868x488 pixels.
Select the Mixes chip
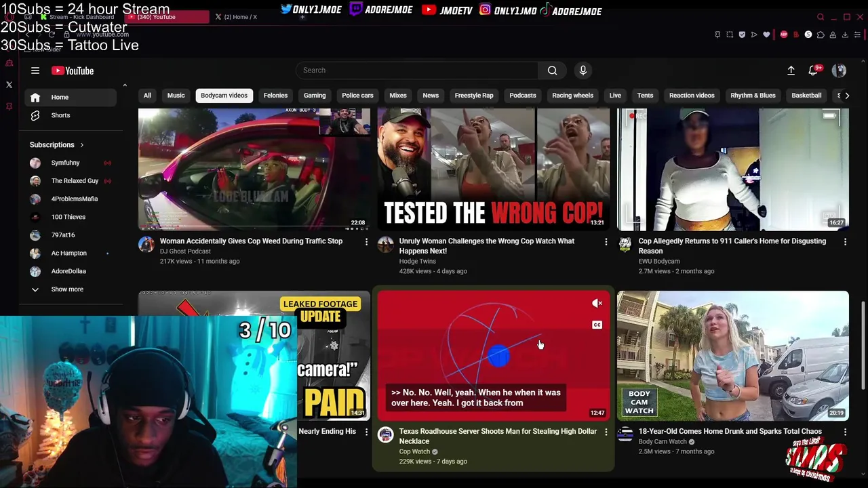pos(398,96)
